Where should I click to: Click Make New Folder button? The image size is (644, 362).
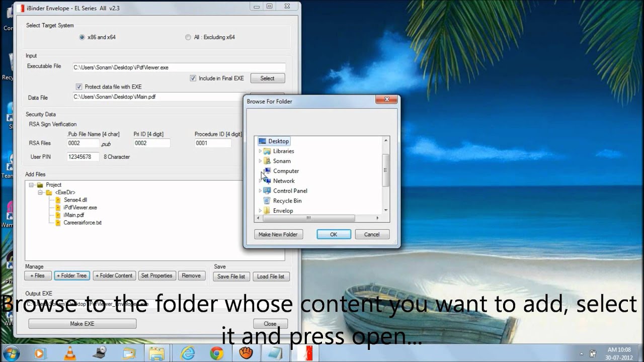[x=278, y=234]
